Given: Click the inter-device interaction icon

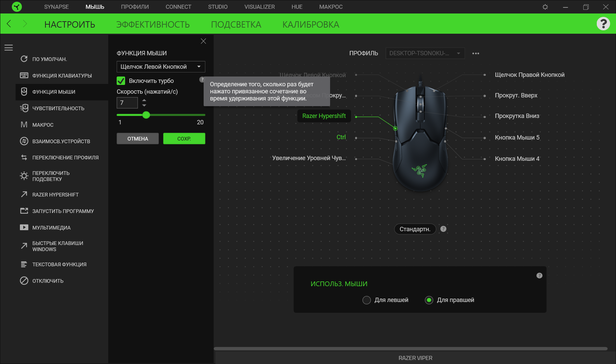Looking at the screenshot, I should pyautogui.click(x=24, y=141).
